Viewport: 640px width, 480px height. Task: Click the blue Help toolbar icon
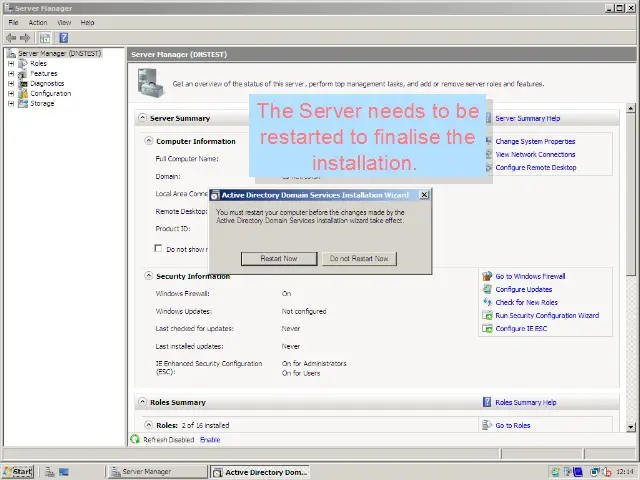coord(64,38)
